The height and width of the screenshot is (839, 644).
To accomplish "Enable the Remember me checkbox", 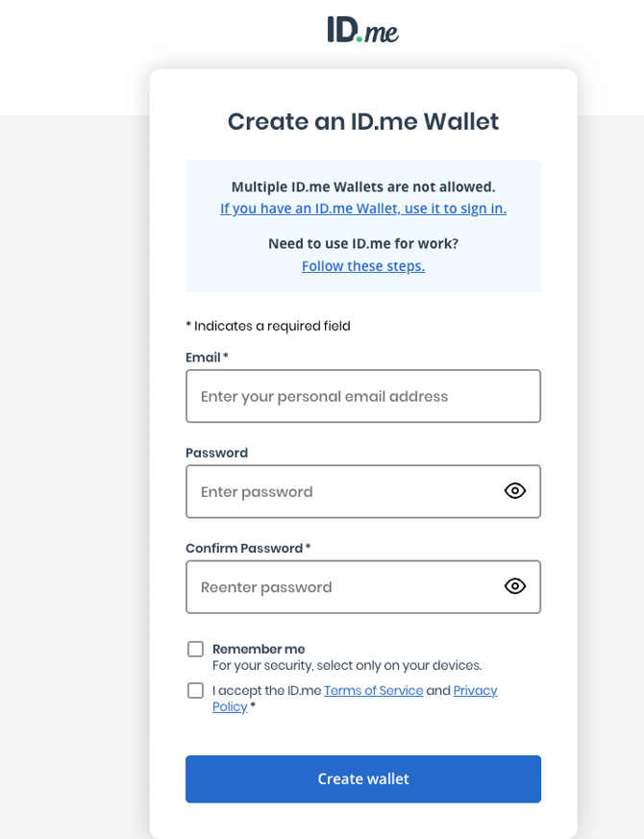I will [x=196, y=650].
